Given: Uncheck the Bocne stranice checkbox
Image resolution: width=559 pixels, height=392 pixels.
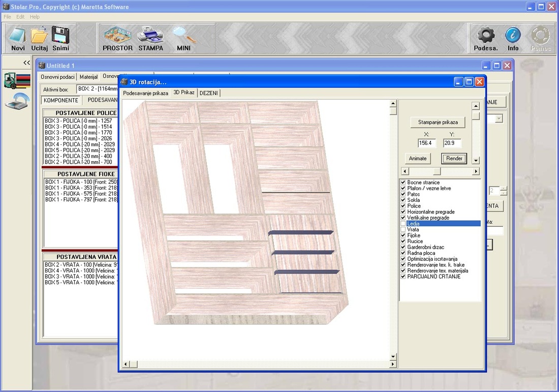Looking at the screenshot, I should coord(403,183).
